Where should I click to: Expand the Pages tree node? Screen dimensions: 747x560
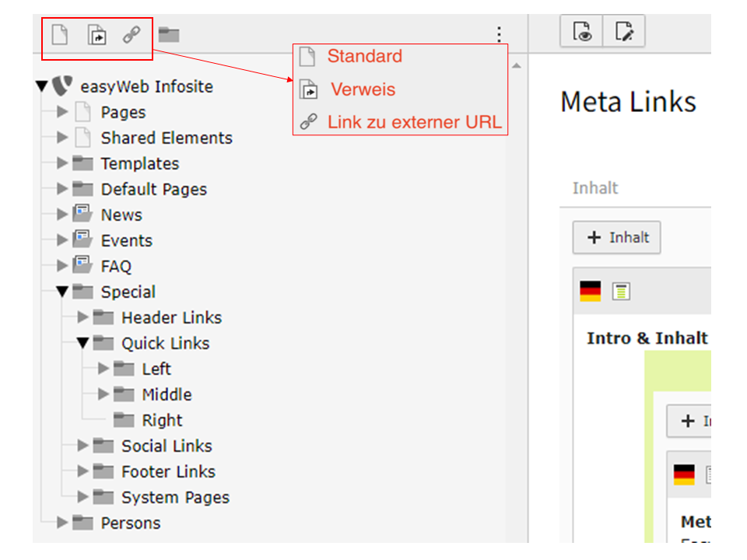pyautogui.click(x=62, y=112)
